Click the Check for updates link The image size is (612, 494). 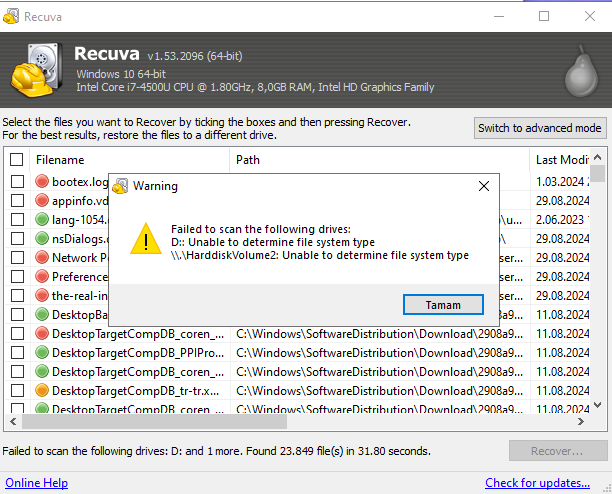point(537,483)
